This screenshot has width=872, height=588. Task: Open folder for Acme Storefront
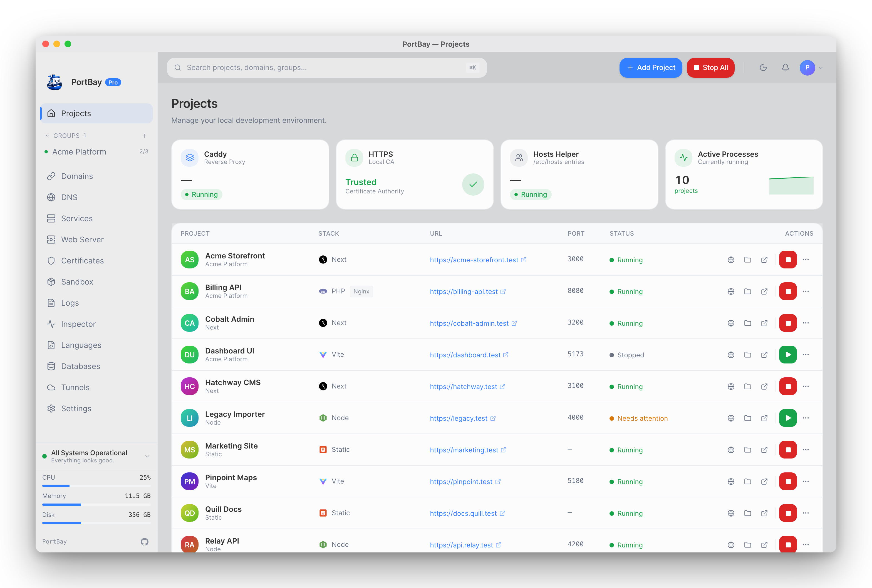pos(747,260)
